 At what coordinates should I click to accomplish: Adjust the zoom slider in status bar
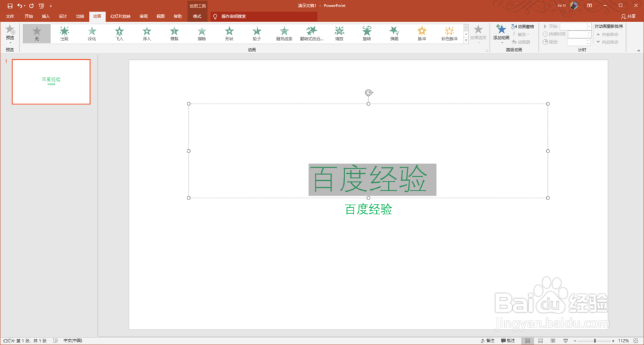(x=594, y=341)
